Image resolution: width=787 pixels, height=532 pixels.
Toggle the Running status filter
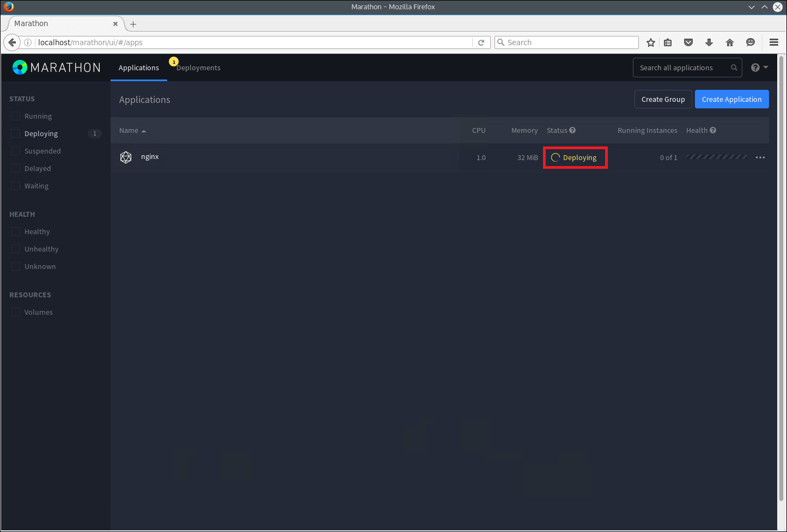click(x=16, y=116)
